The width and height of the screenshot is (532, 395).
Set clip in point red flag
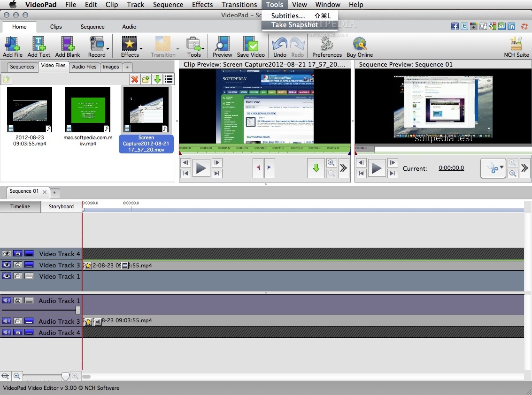tap(258, 167)
